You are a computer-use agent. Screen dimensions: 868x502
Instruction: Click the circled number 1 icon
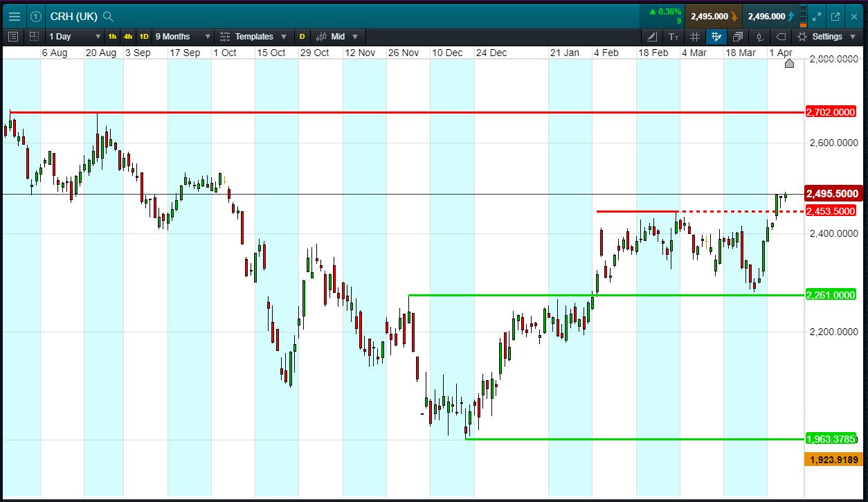tap(37, 17)
